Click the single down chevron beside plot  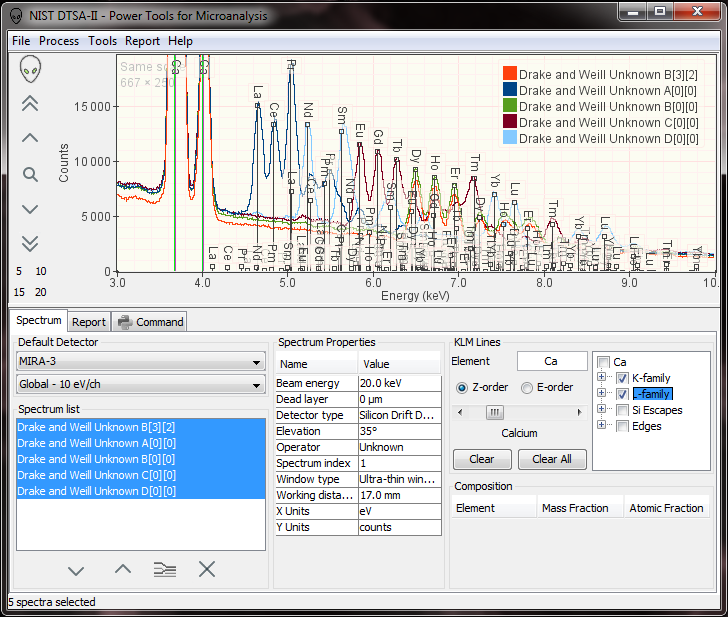tap(30, 209)
